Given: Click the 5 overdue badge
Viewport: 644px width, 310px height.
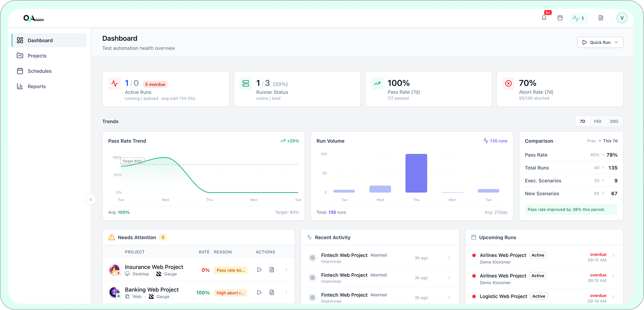Looking at the screenshot, I should (155, 84).
